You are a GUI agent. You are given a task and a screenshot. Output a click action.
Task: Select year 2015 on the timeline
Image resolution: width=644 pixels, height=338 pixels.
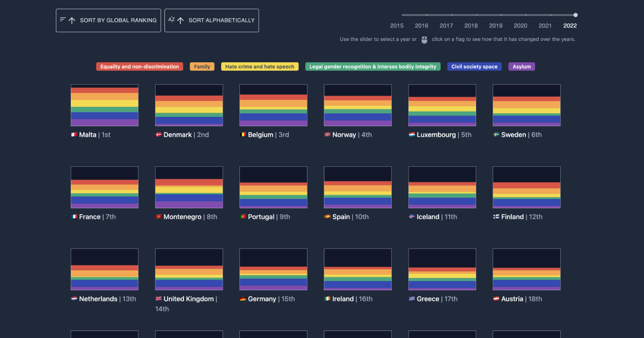[x=397, y=25]
